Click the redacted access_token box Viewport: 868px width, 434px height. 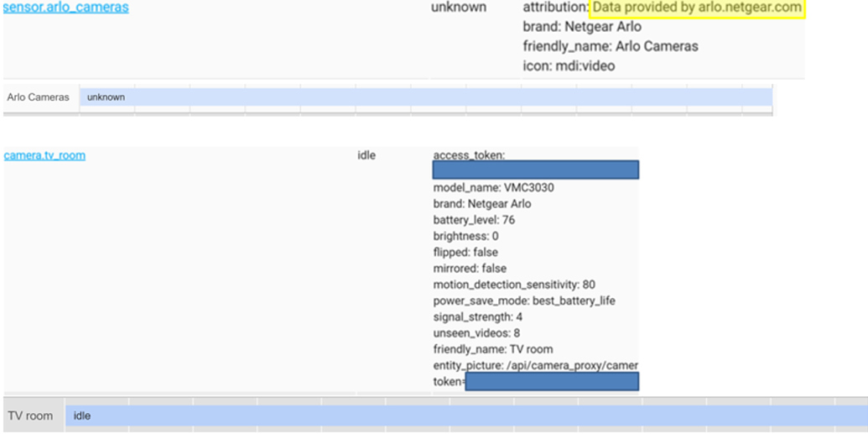(x=535, y=170)
